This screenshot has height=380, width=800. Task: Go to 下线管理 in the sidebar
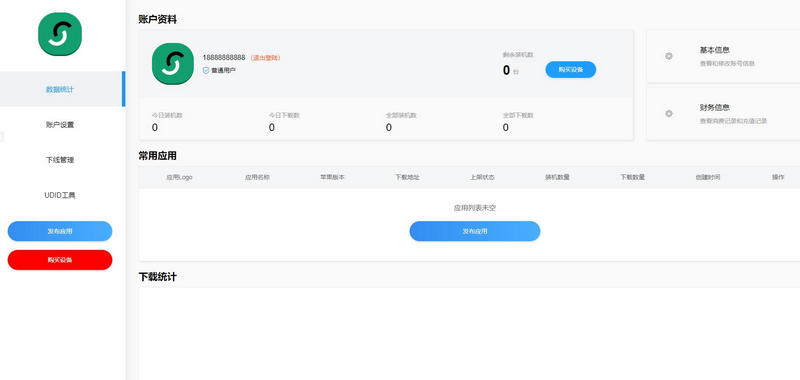pos(60,160)
